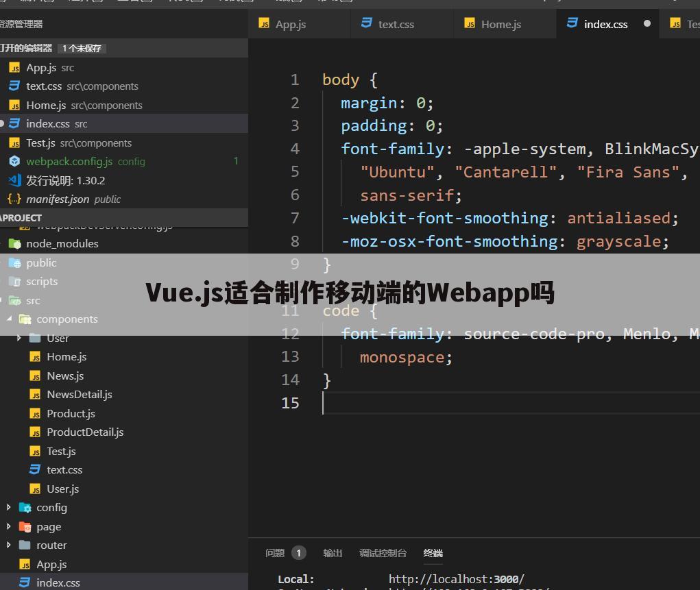The image size is (700, 590).
Task: Click the JS icon beside ProductDetail.js
Action: (35, 432)
